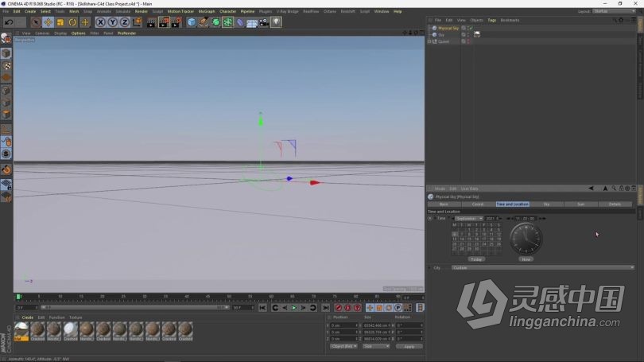Click the Coordinate System toolbar icon
The width and height of the screenshot is (644, 362).
coord(138,22)
